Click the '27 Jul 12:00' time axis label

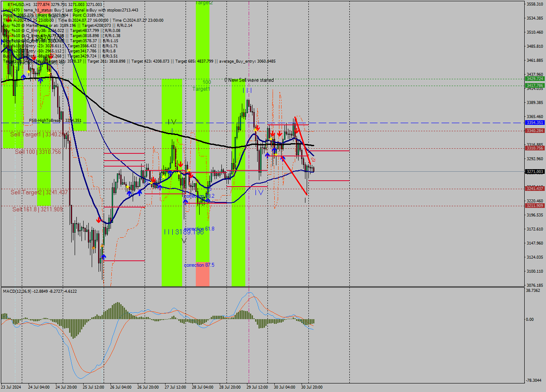175,387
